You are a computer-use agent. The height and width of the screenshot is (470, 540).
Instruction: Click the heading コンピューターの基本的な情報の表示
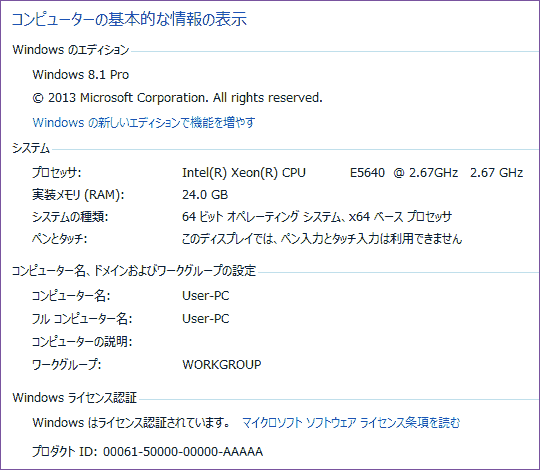point(129,19)
